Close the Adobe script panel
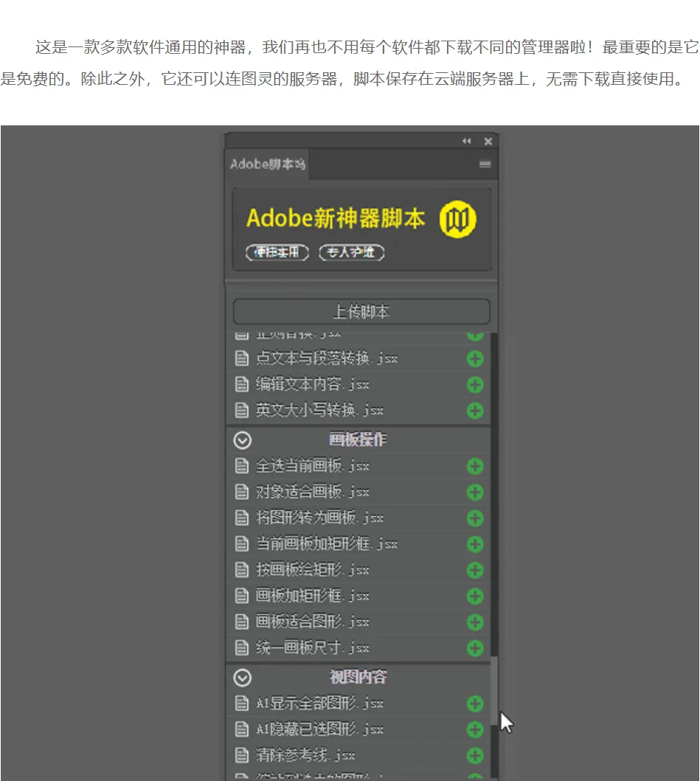This screenshot has height=781, width=700. 488,142
